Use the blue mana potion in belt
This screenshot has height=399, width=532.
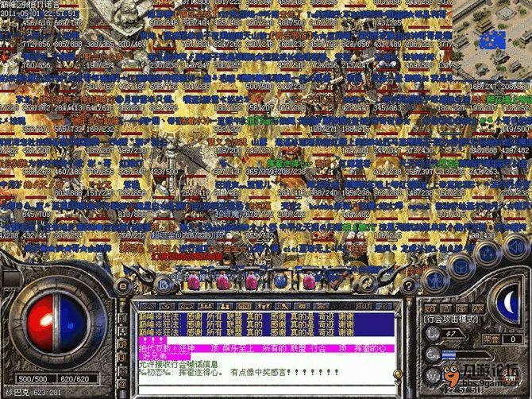coord(280,281)
